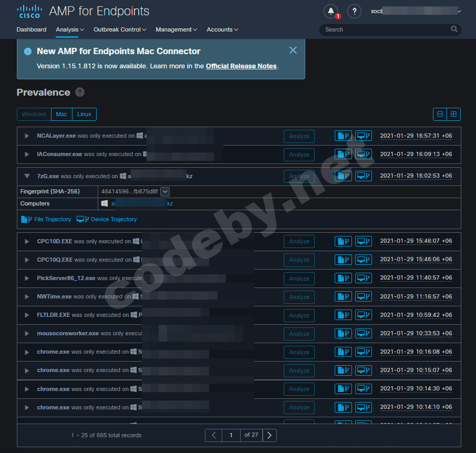This screenshot has width=476, height=453.
Task: Go to the previous results page
Action: (x=214, y=435)
